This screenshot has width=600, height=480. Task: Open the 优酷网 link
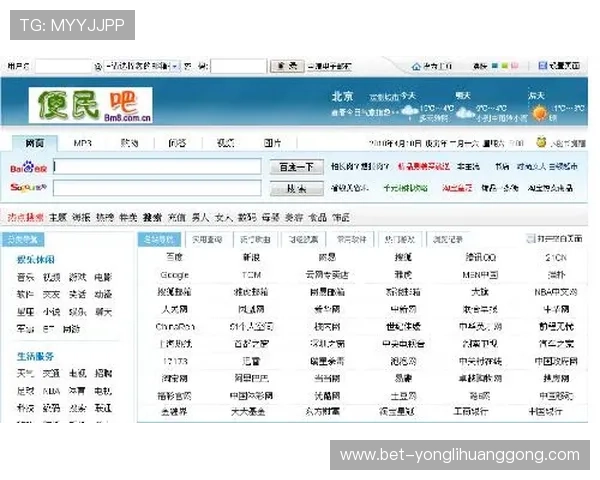point(327,395)
